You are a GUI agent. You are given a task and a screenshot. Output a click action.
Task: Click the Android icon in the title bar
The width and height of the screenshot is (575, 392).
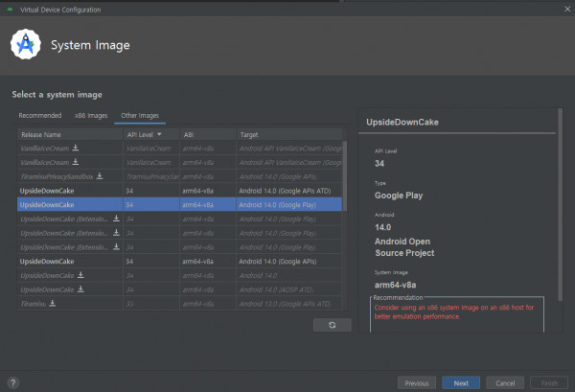click(10, 10)
